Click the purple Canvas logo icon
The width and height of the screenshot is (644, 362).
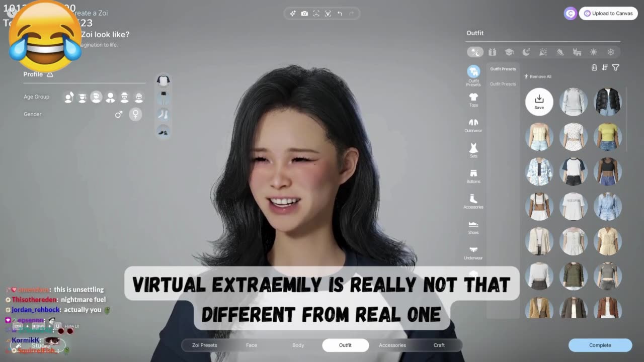coord(570,14)
